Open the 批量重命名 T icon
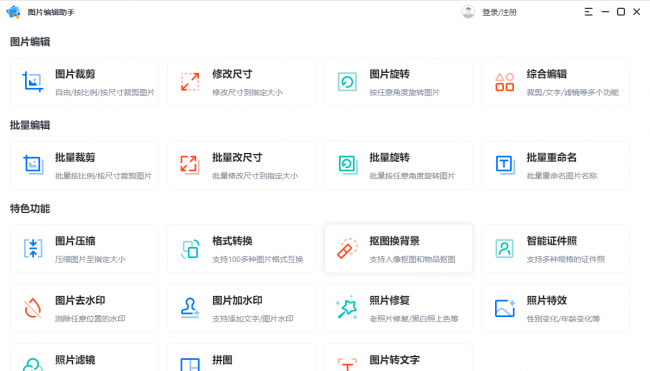Image resolution: width=650 pixels, height=371 pixels. [505, 165]
